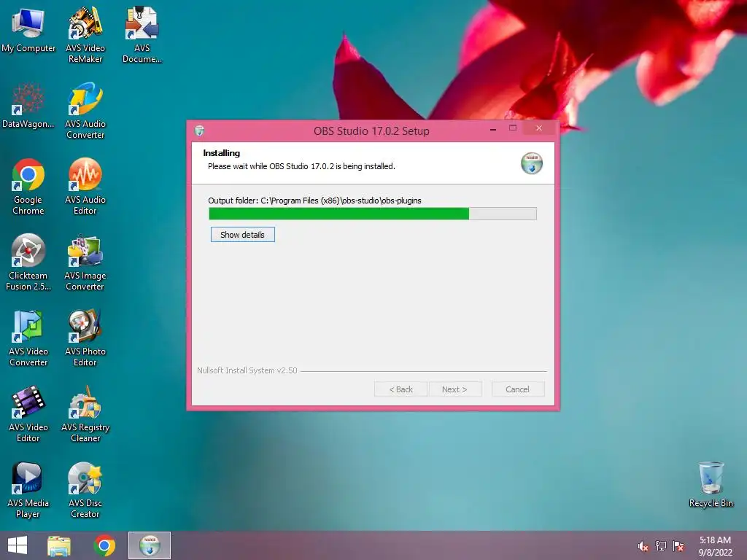Image resolution: width=747 pixels, height=560 pixels.
Task: Click the setup icon in OBS title bar
Action: 200,131
